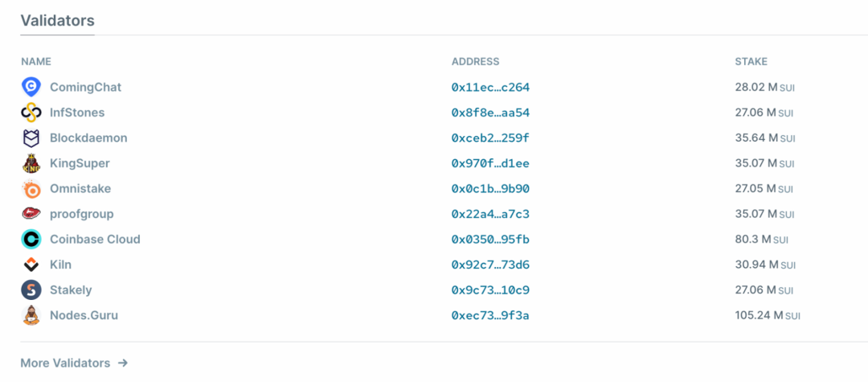
Task: Click the Coinbase Cloud logo icon
Action: coord(31,239)
